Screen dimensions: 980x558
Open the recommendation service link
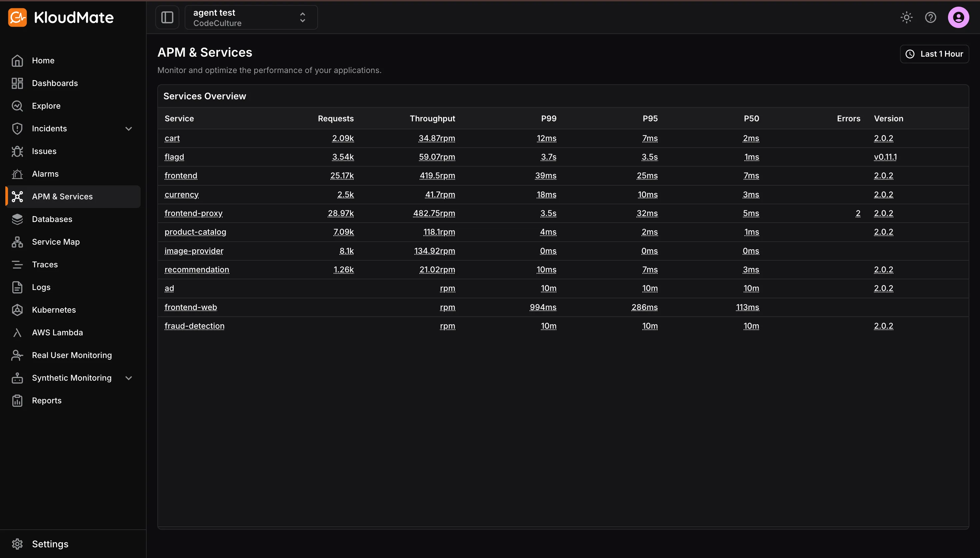point(197,270)
